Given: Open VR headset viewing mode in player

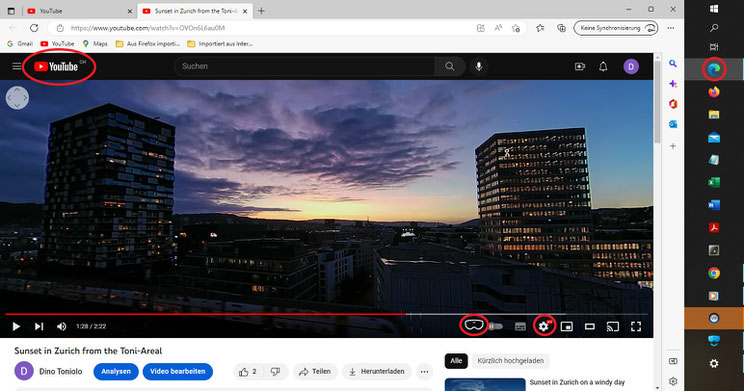Looking at the screenshot, I should pyautogui.click(x=474, y=325).
